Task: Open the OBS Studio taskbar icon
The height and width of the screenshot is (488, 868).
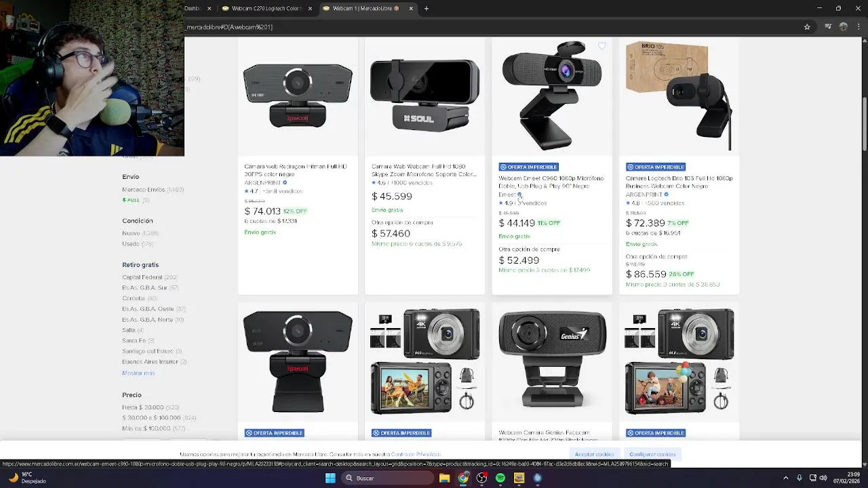Action: pyautogui.click(x=482, y=479)
